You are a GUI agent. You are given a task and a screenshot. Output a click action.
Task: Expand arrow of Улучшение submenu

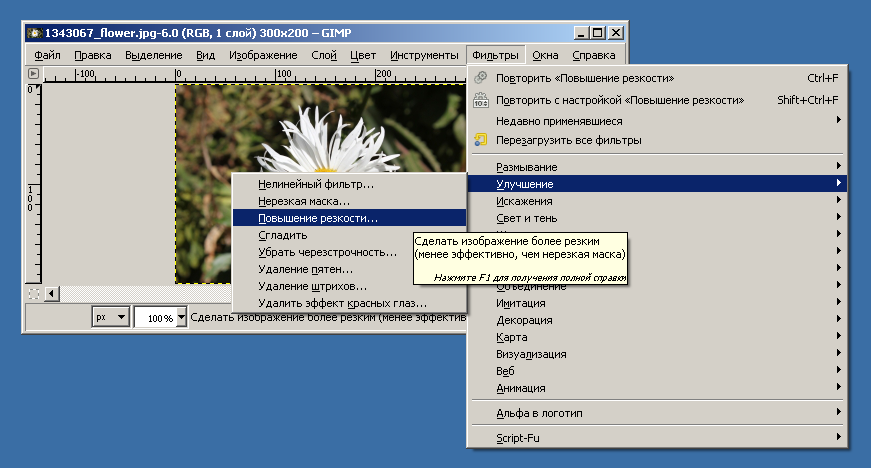[x=839, y=183]
